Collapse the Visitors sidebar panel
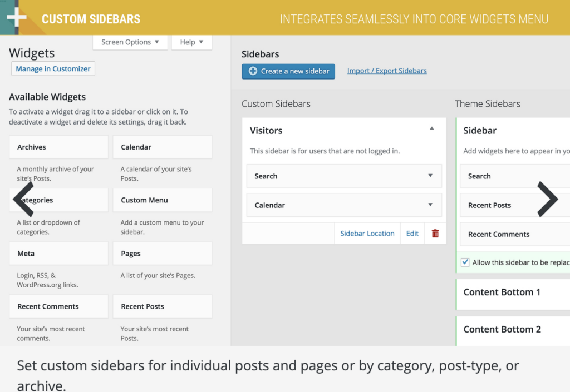Screen dimensions: 570x392 432,128
